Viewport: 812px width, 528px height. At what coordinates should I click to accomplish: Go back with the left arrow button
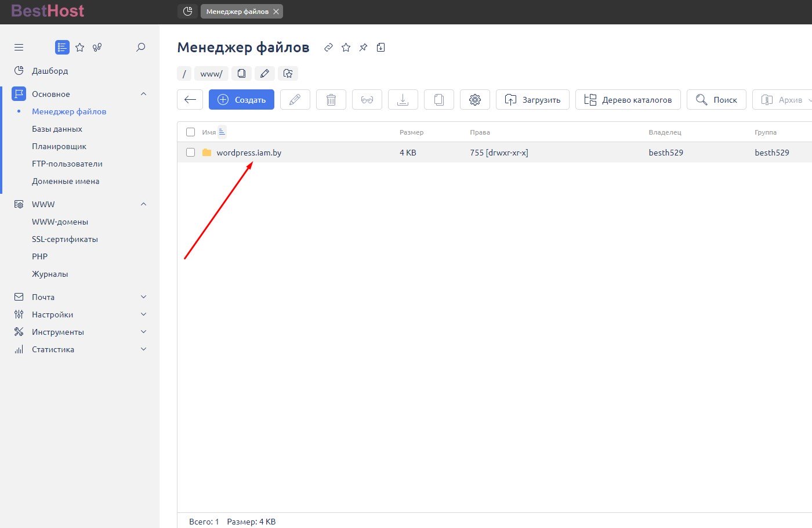(x=190, y=100)
